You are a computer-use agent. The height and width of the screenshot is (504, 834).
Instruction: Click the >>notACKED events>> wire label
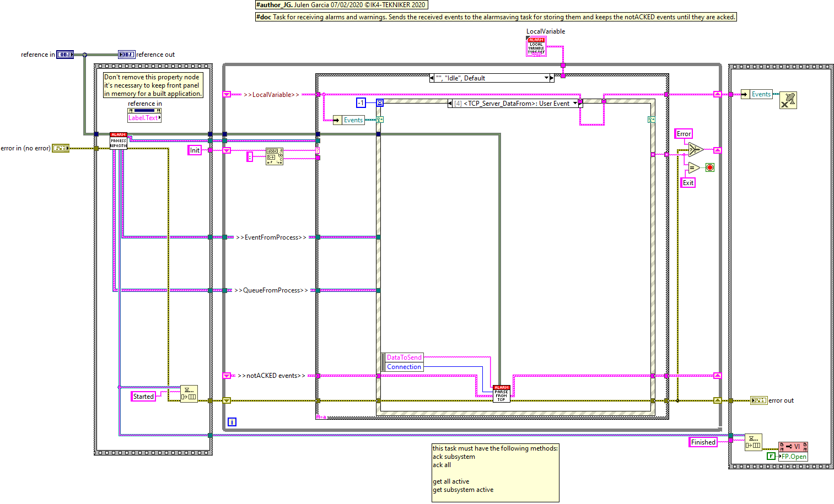(271, 376)
